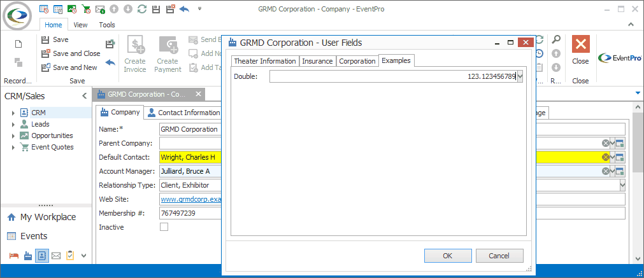This screenshot has height=278, width=644.
Task: Open the Double field dropdown arrow
Action: click(x=520, y=76)
